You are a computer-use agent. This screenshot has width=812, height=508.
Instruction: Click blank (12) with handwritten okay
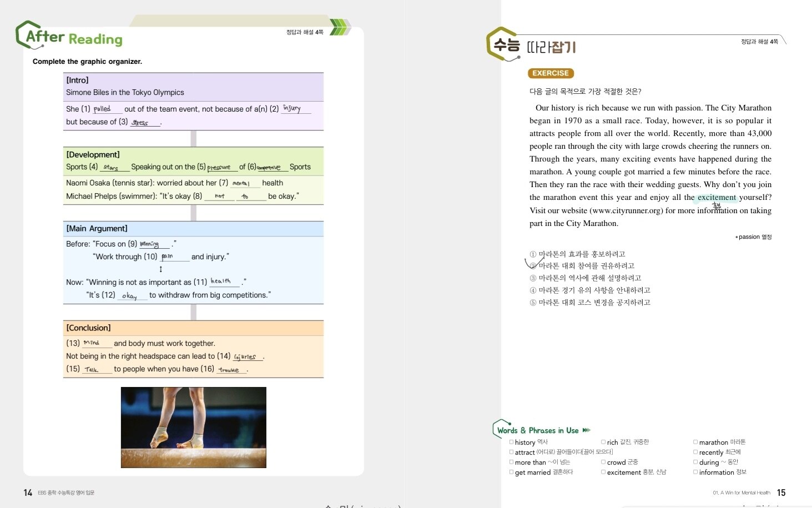click(x=132, y=295)
